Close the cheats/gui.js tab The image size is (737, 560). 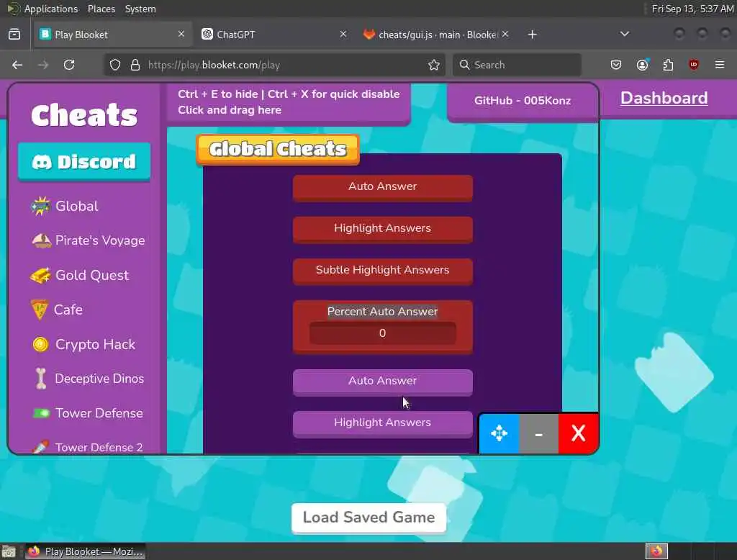coord(505,34)
